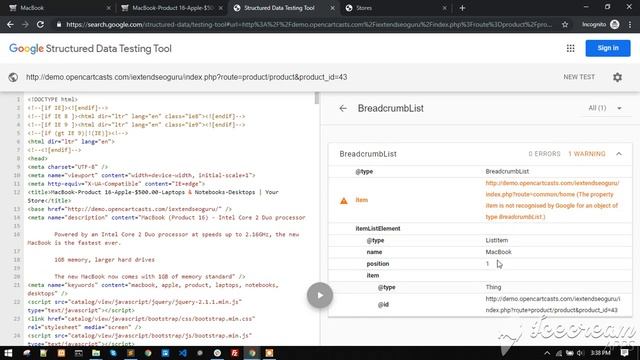Collapse the BreadcrumbList result card
The width and height of the screenshot is (640, 360).
click(x=619, y=154)
